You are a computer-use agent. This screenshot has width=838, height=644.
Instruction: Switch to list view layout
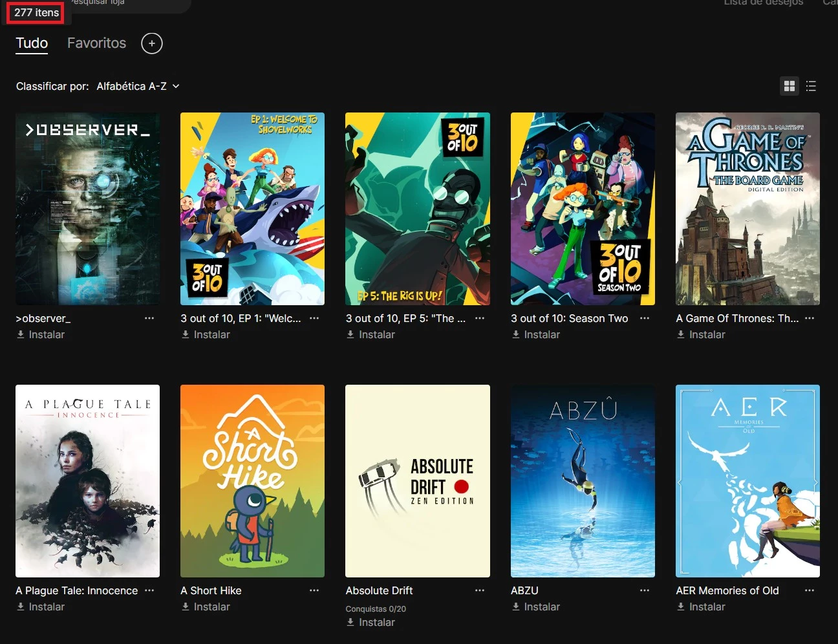[811, 86]
